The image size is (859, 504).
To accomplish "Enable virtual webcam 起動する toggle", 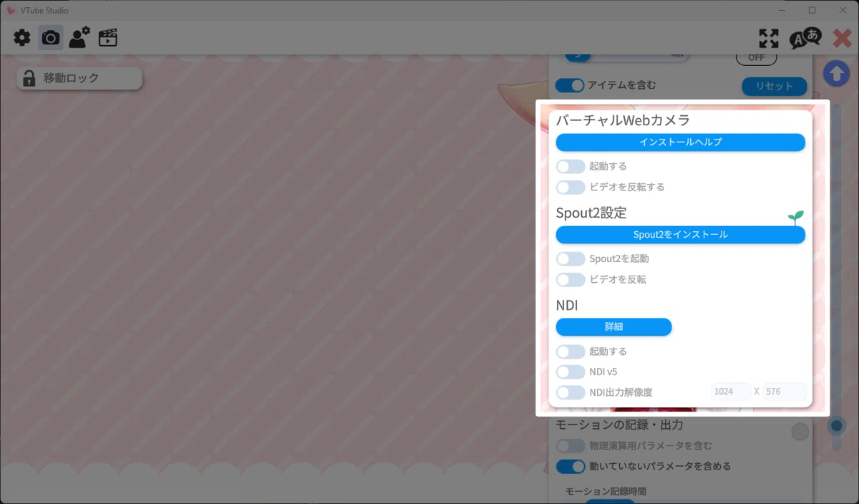I will (x=571, y=166).
